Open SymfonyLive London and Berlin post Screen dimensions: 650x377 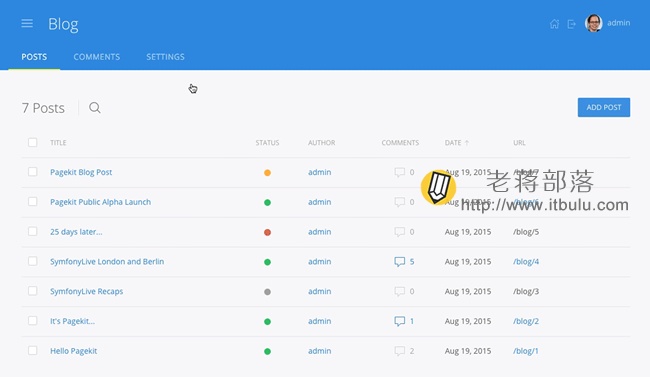click(107, 262)
